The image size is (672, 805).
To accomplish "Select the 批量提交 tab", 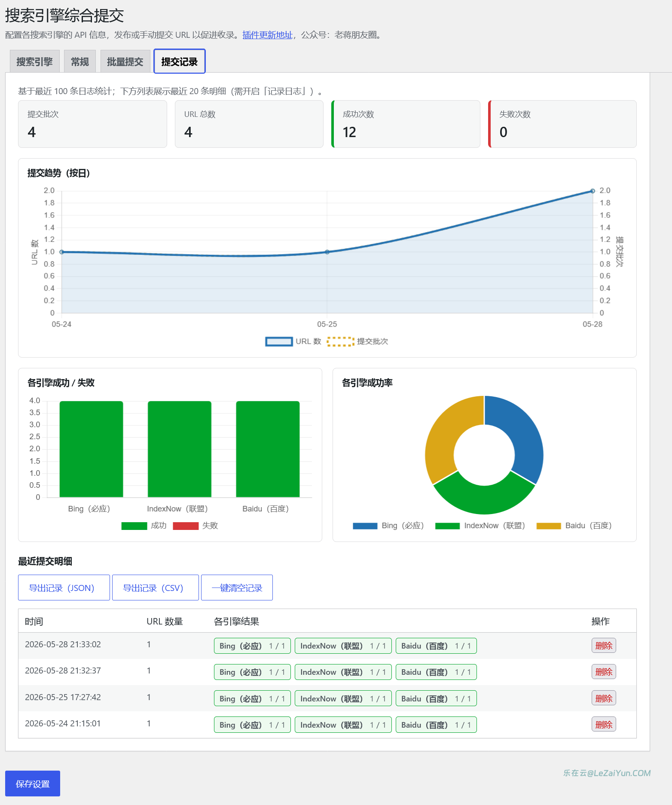I will (125, 61).
